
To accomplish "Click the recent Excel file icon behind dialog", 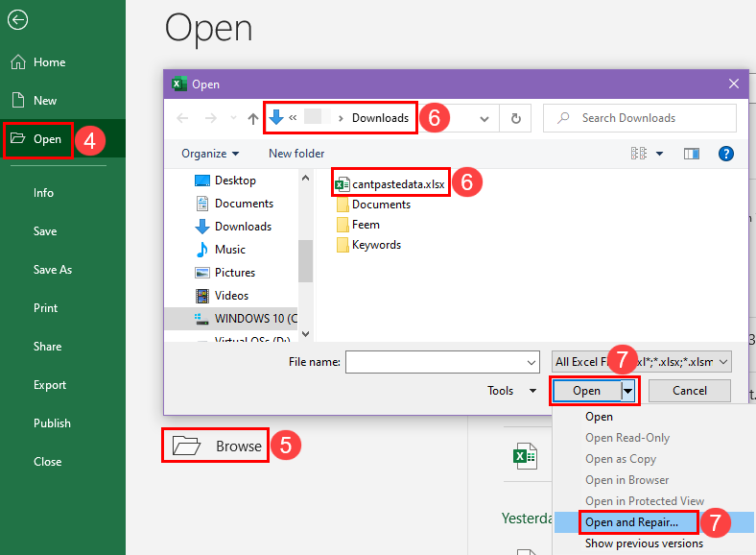I will [525, 456].
